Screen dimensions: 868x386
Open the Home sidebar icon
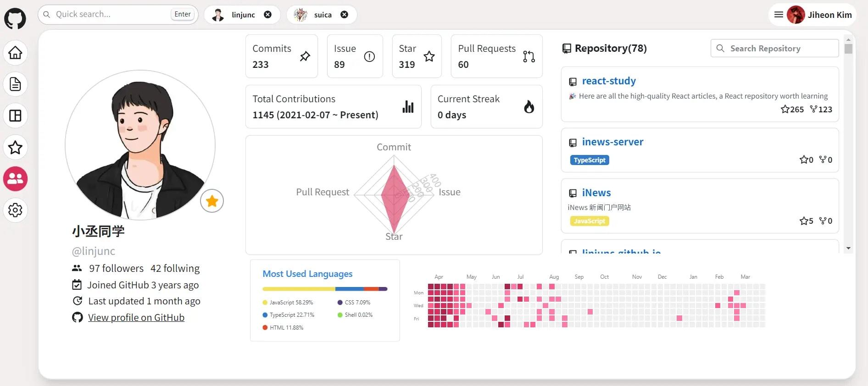[x=15, y=53]
